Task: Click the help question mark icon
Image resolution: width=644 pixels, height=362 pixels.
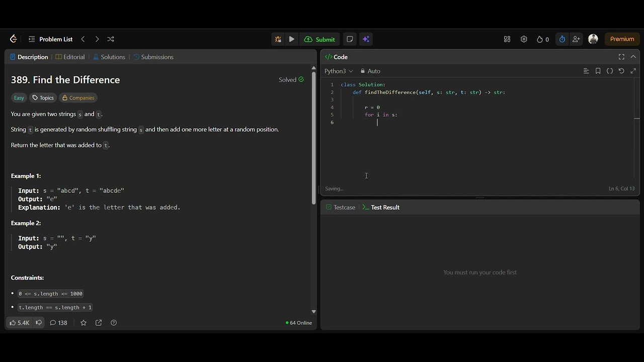Action: click(114, 323)
